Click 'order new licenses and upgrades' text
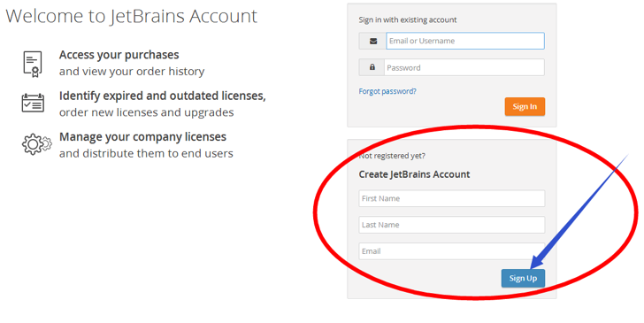Image resolution: width=644 pixels, height=323 pixels. point(147,112)
